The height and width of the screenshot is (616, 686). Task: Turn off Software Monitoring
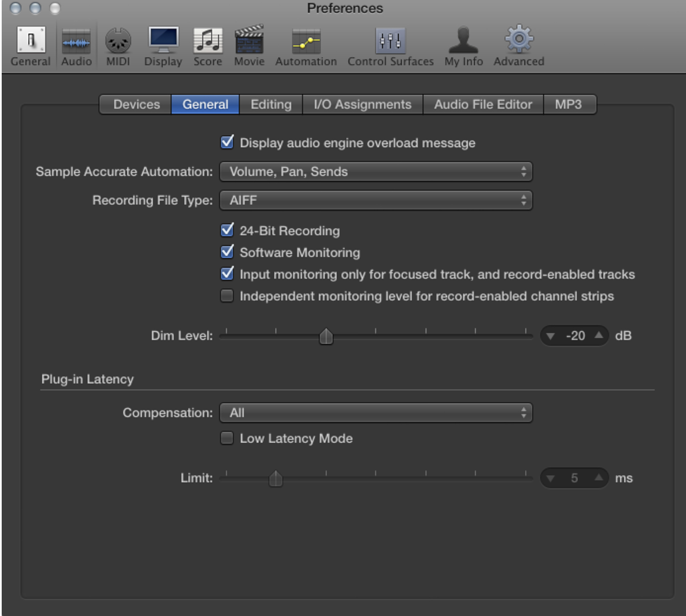tap(227, 252)
